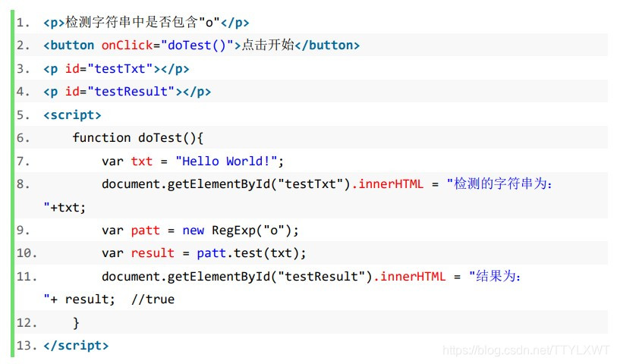This screenshot has height=364, width=617.
Task: Click the wrapped "+txt; continuation of line 8
Action: click(65, 207)
